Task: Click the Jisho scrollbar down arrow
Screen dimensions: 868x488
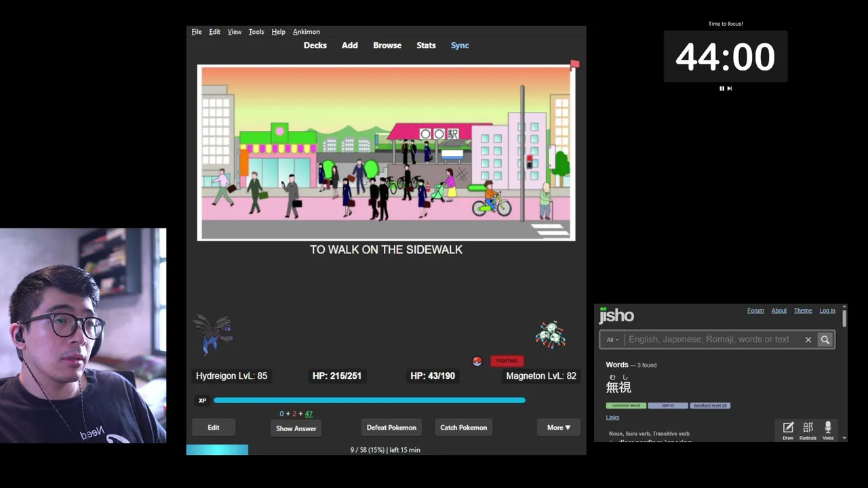Action: point(844,439)
